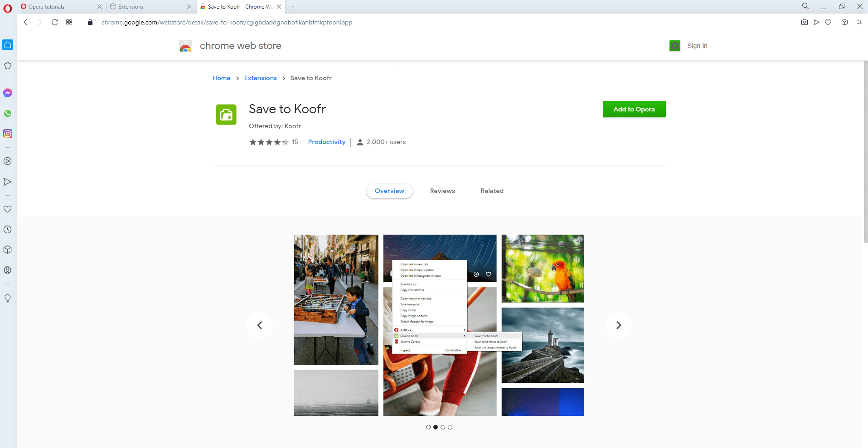Open the Player icon in sidebar
Viewport: 868px width, 448px height.
(x=8, y=161)
